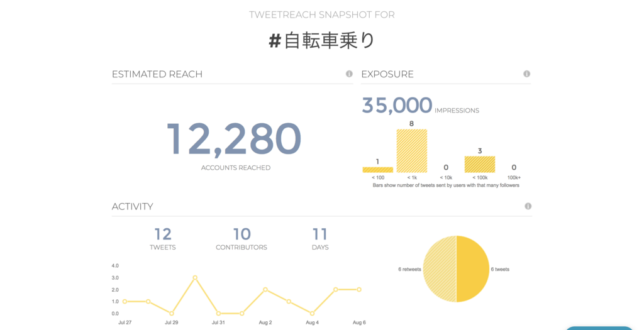Click the Activity section heading
Viewport: 644px width, 330px height.
(132, 206)
